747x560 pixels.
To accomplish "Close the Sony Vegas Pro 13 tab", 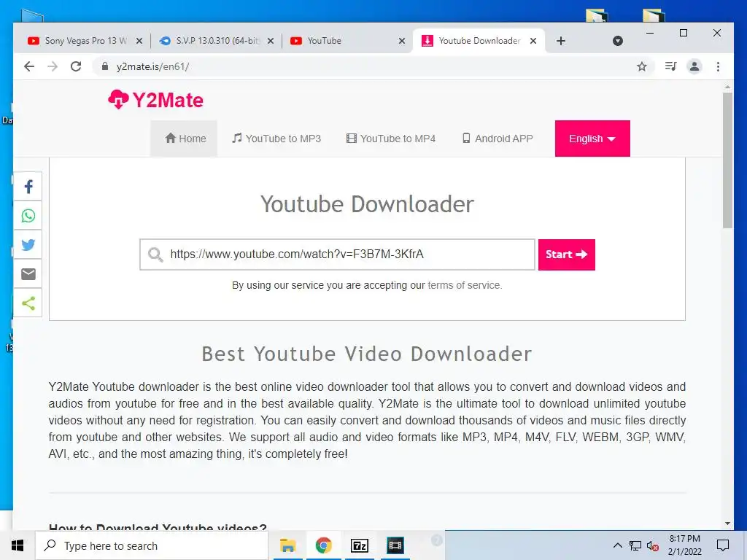I will pos(139,41).
